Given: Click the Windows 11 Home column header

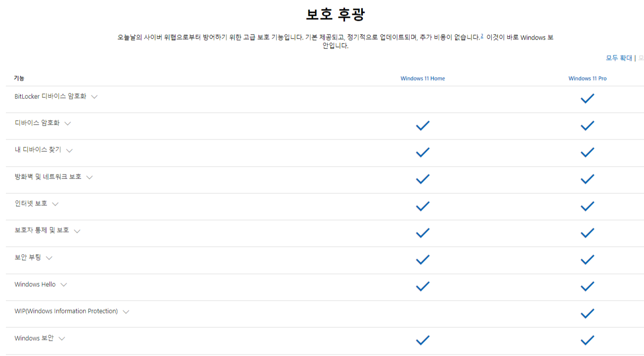Looking at the screenshot, I should click(423, 79).
